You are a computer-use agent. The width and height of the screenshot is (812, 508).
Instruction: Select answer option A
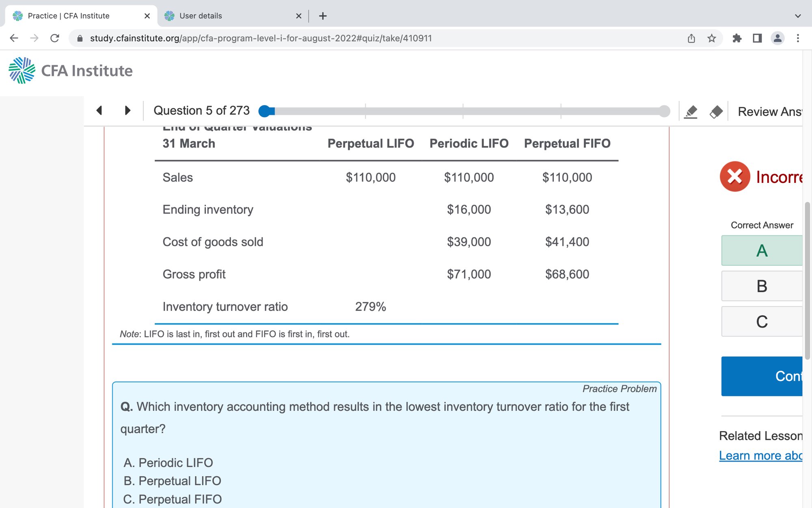coord(762,250)
